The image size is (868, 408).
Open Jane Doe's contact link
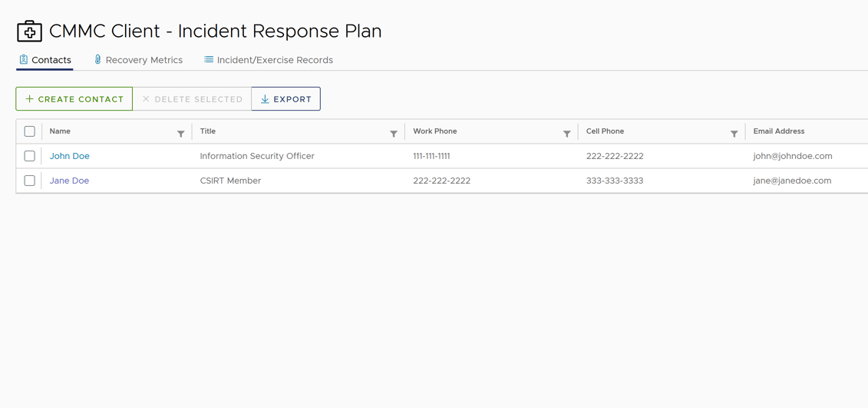tap(69, 181)
